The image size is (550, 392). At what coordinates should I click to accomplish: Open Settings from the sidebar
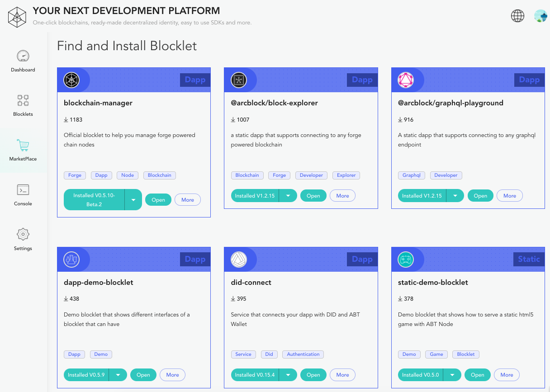click(x=23, y=240)
